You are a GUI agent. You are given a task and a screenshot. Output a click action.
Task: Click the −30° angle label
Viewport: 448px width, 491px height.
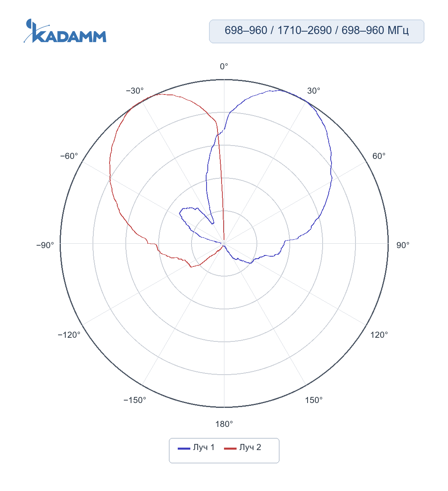coord(135,91)
